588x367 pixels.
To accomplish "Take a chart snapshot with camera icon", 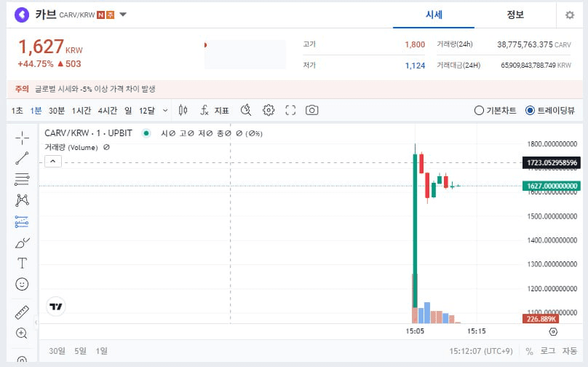I will pyautogui.click(x=311, y=110).
